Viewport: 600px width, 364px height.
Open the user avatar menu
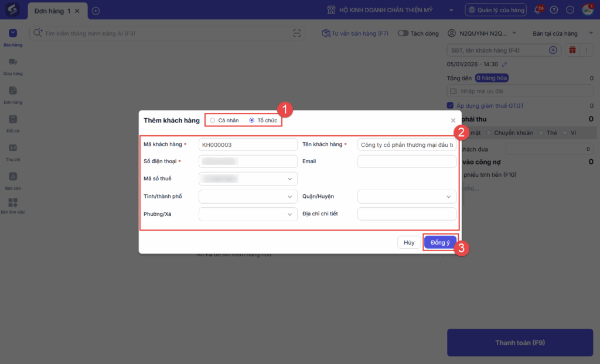click(587, 9)
